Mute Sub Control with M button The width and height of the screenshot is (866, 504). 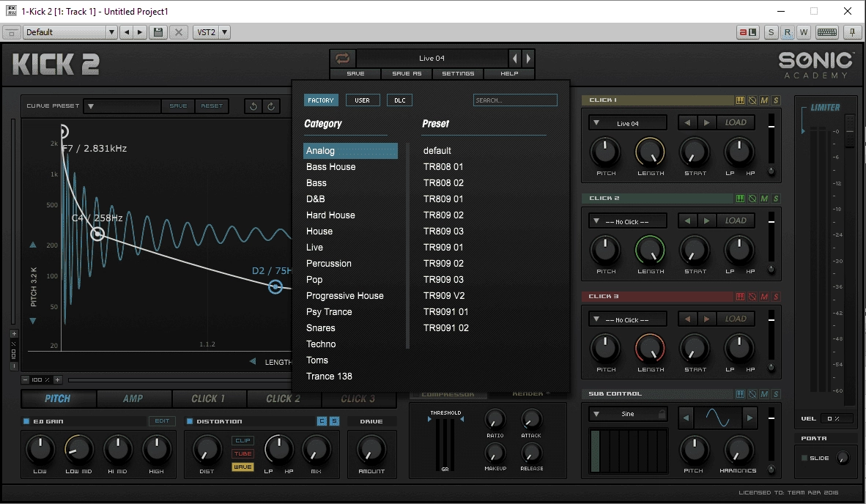764,394
